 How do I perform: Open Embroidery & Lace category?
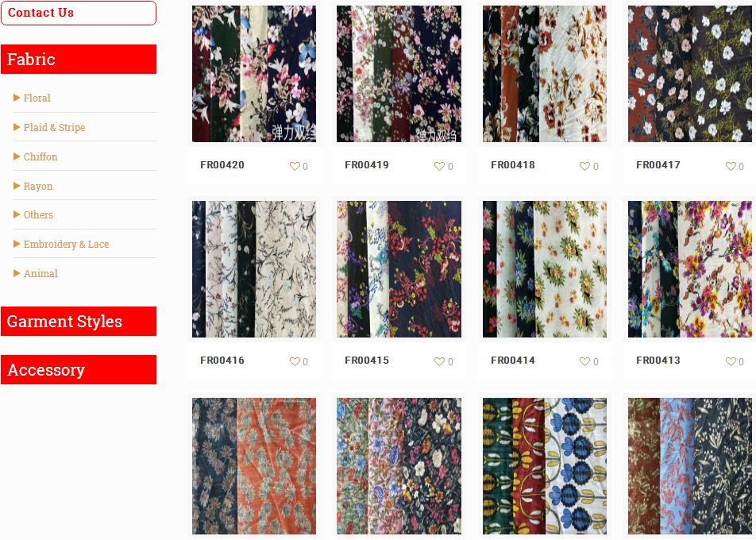(x=66, y=244)
